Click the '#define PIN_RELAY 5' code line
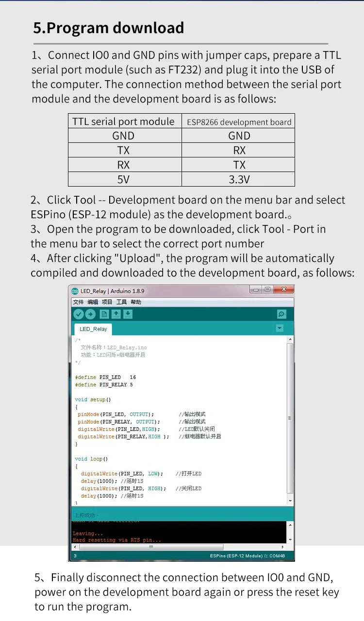The image size is (364, 621). [x=104, y=385]
